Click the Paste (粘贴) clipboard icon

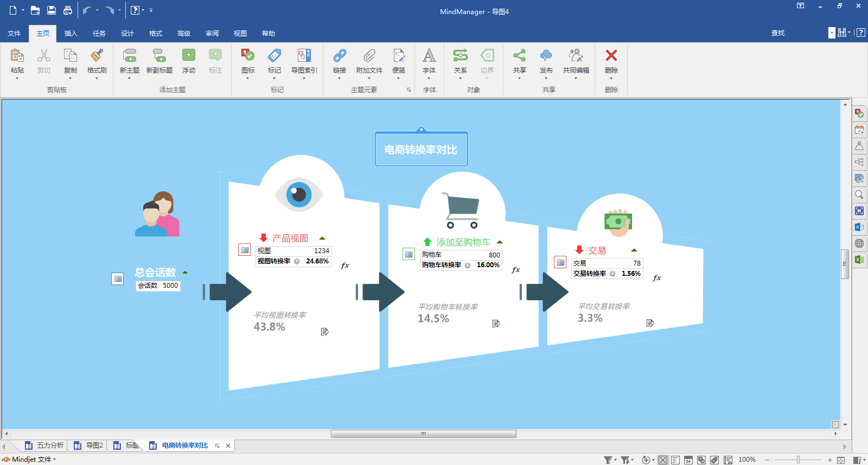click(17, 55)
